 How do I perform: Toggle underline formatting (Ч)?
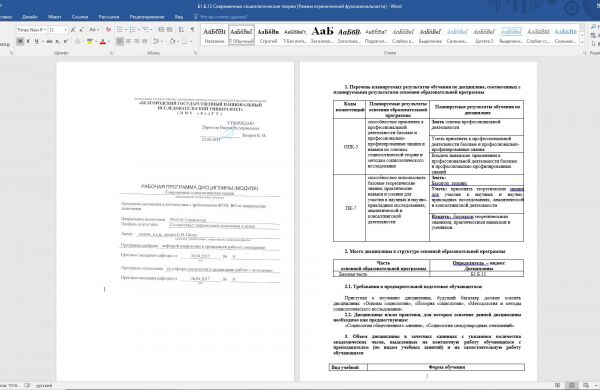click(36, 41)
